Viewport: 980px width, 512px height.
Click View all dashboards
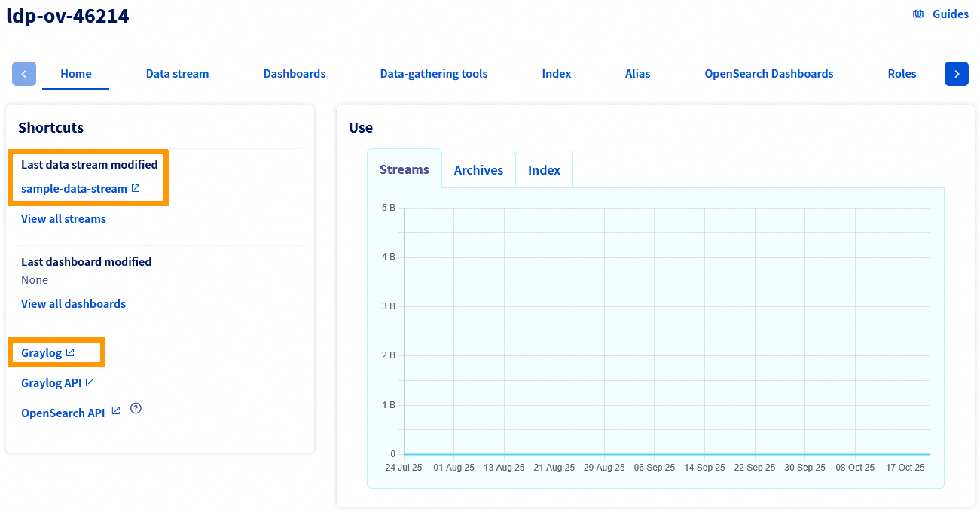pyautogui.click(x=73, y=303)
